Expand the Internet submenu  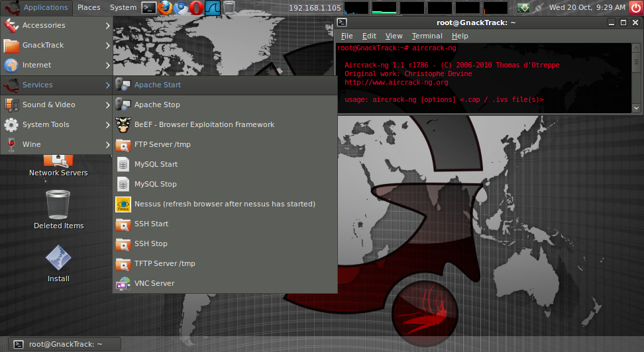click(x=56, y=65)
